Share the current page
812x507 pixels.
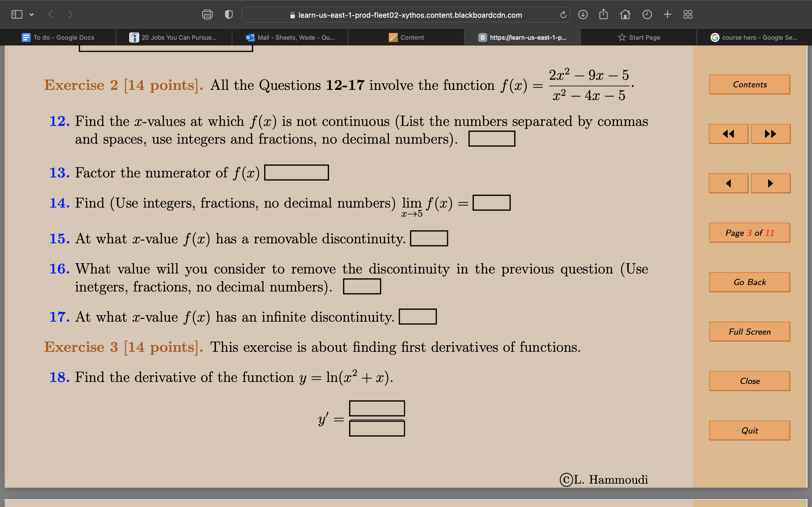604,14
